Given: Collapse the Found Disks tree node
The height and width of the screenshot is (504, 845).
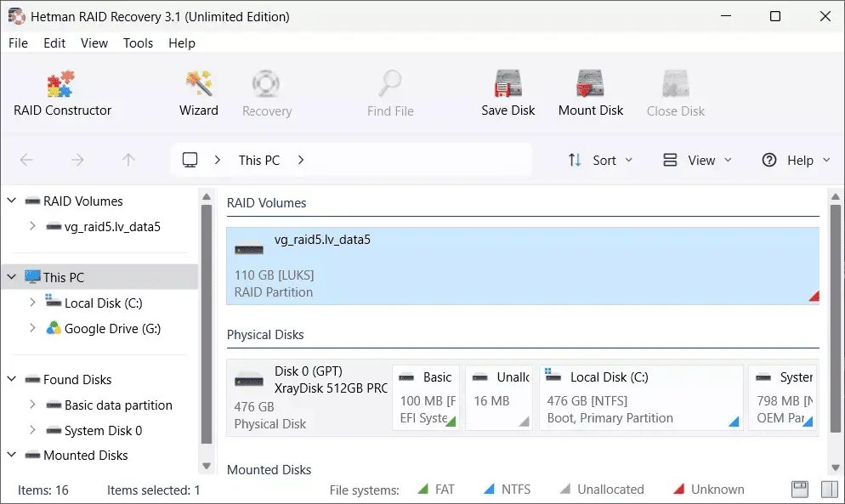Looking at the screenshot, I should pyautogui.click(x=11, y=379).
